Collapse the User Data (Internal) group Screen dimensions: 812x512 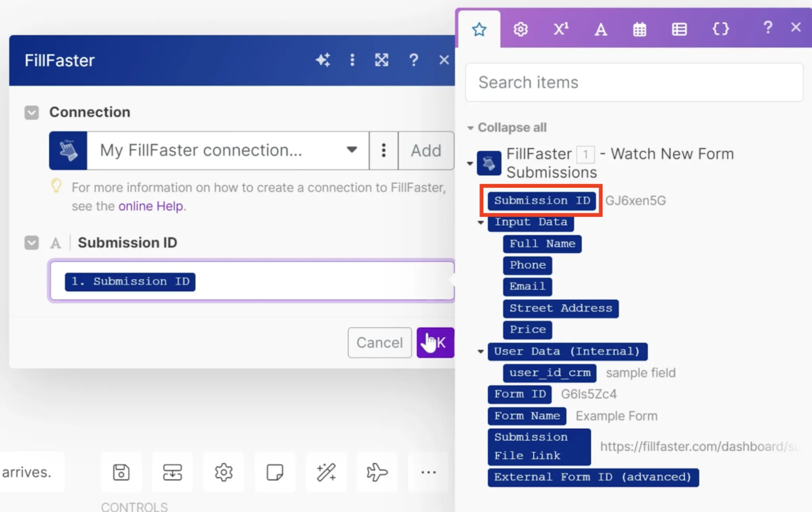click(x=481, y=352)
